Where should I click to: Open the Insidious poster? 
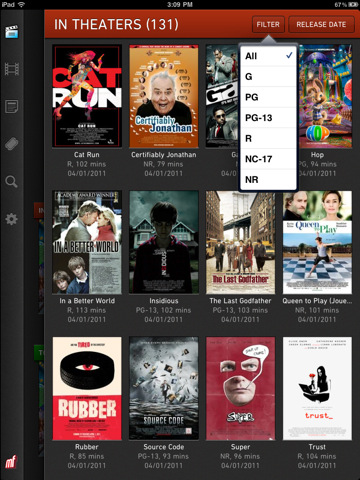164,242
